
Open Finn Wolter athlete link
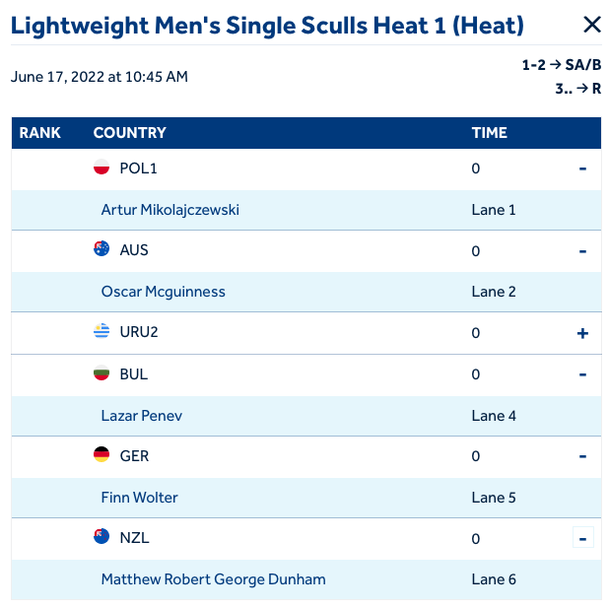click(140, 497)
